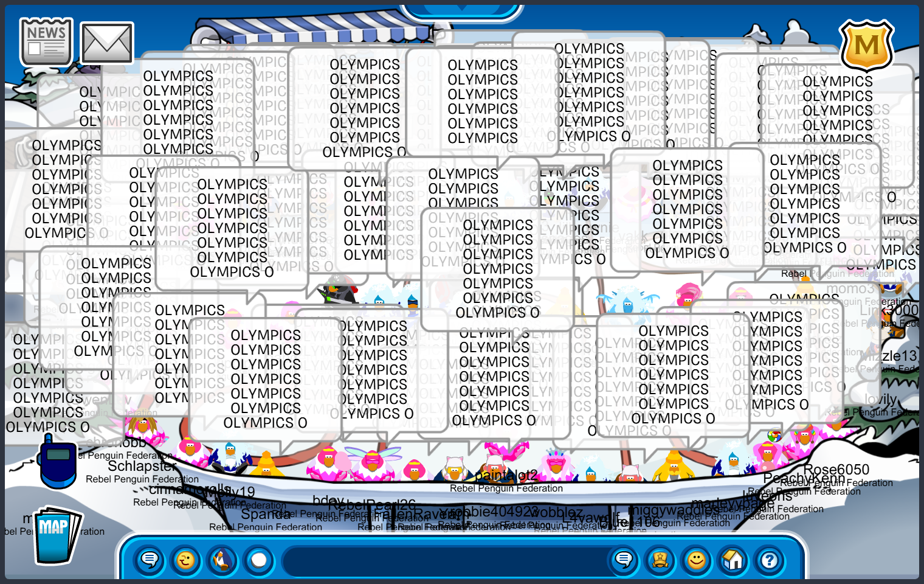Image resolution: width=924 pixels, height=584 pixels.
Task: Click the gold Moderator M badge
Action: coord(866,46)
